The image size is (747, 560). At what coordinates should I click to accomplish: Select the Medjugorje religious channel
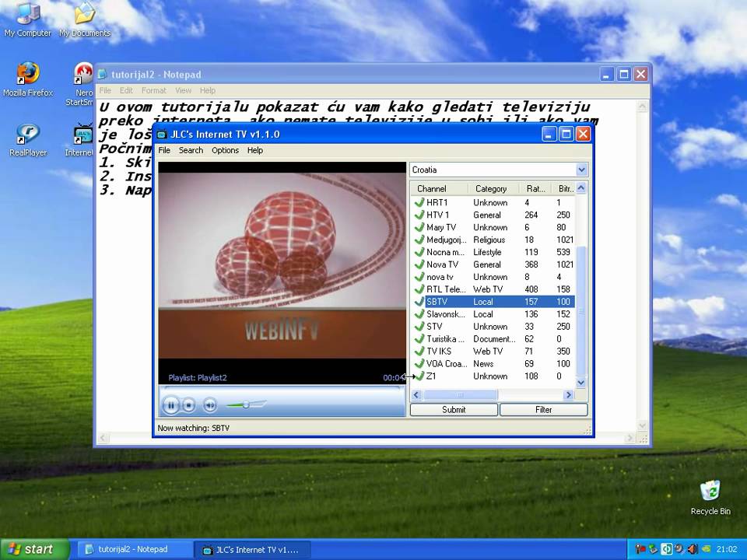493,240
